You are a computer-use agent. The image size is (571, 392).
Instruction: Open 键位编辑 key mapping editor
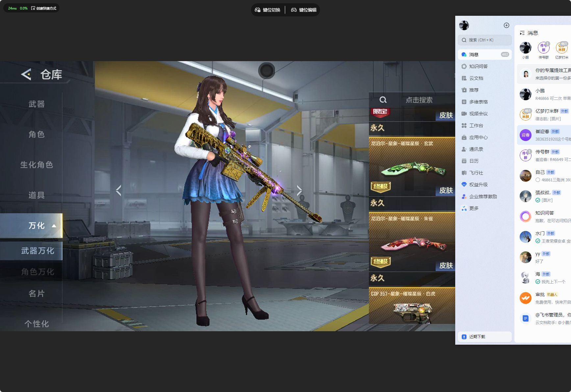(304, 10)
